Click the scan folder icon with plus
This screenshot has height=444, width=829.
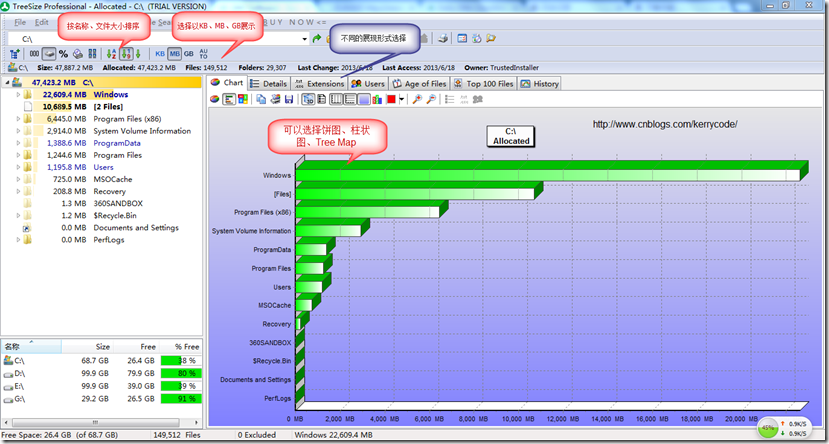(x=15, y=53)
